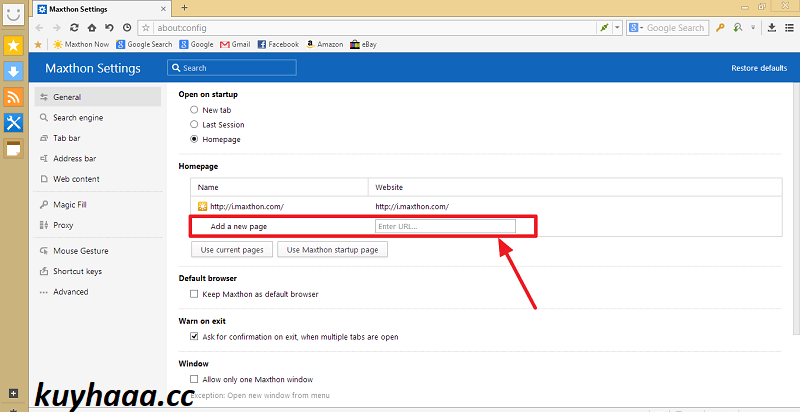Click the smiley face avatar icon
The width and height of the screenshot is (800, 412).
coord(13,14)
